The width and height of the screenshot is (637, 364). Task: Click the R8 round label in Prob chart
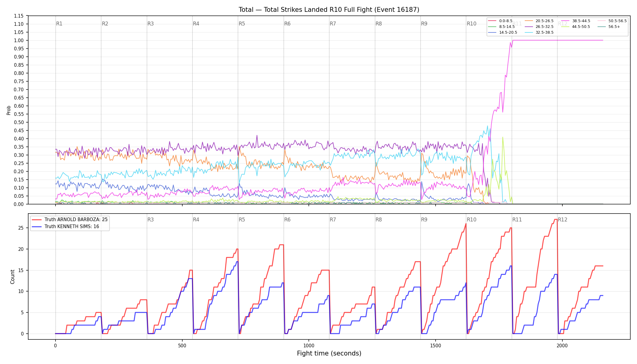tap(379, 24)
